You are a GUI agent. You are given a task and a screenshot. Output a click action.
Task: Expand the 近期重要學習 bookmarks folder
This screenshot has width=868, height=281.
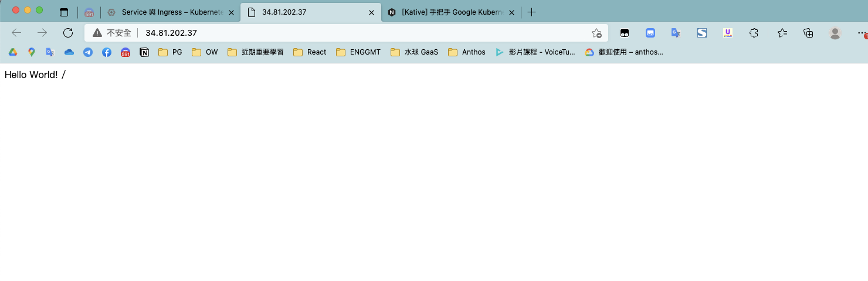pyautogui.click(x=256, y=52)
